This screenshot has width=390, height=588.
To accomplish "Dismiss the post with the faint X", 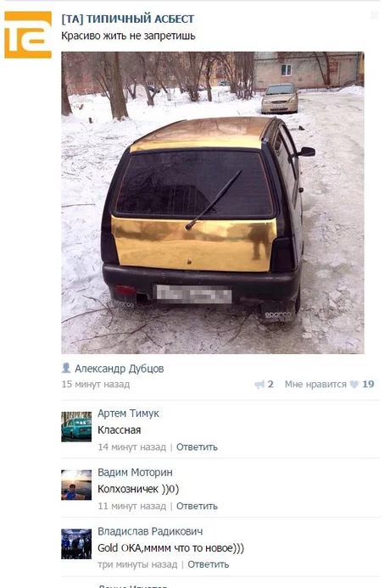I will 374,15.
